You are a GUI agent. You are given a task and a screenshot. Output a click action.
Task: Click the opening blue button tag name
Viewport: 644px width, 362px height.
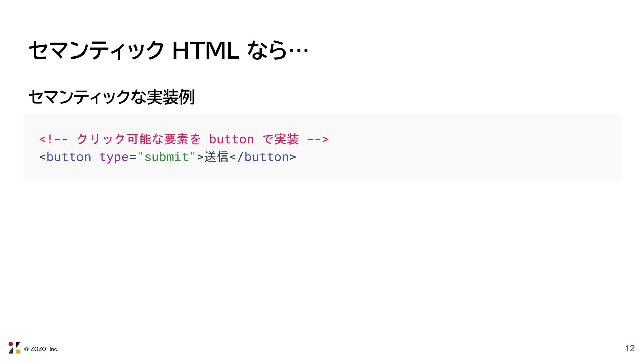point(68,157)
